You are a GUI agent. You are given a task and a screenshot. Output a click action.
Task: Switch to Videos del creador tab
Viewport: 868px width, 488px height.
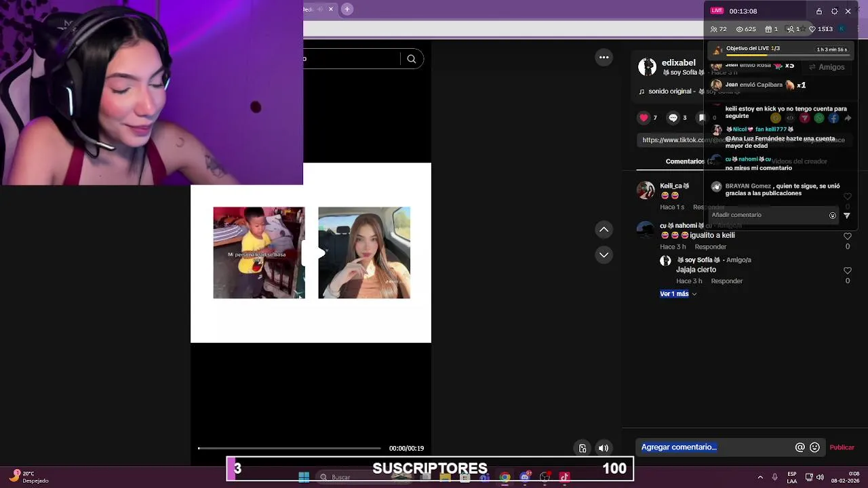pos(800,161)
